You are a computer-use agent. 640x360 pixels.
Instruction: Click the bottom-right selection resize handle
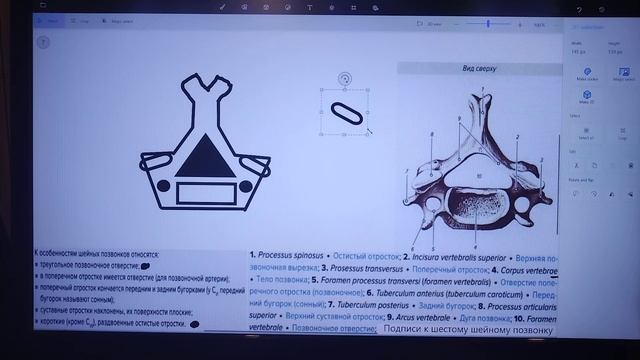(367, 134)
